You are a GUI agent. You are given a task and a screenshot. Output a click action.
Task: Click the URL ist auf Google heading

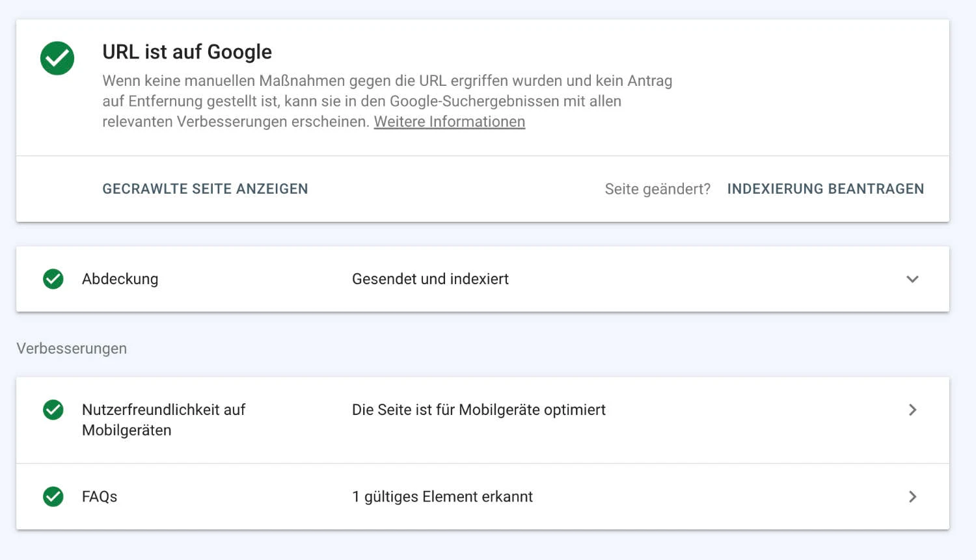pos(187,52)
